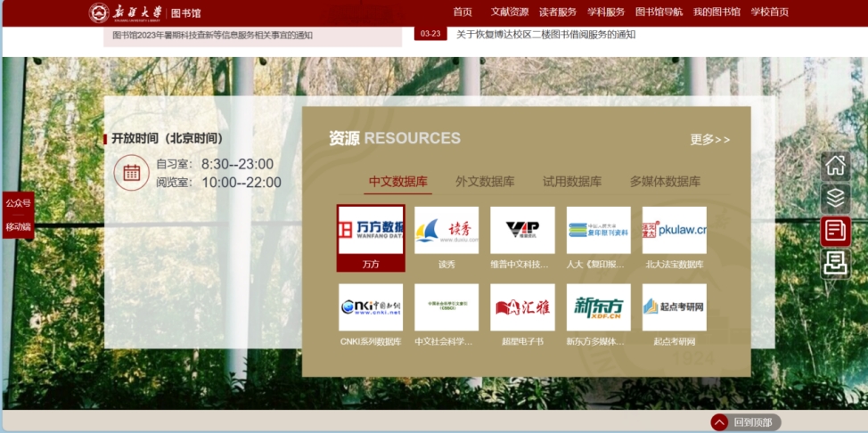Select the 中文数据库 tab

tap(398, 182)
